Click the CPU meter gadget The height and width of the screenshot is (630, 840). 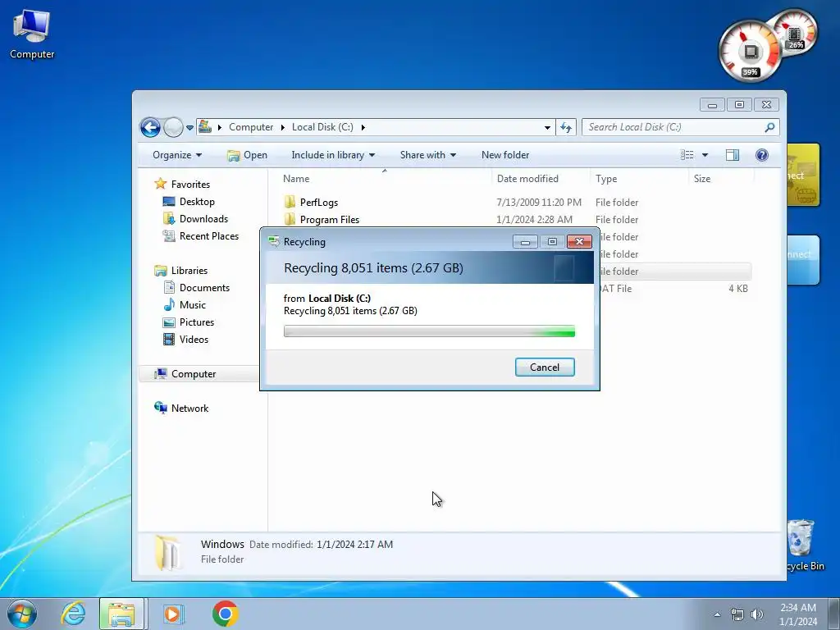coord(750,52)
